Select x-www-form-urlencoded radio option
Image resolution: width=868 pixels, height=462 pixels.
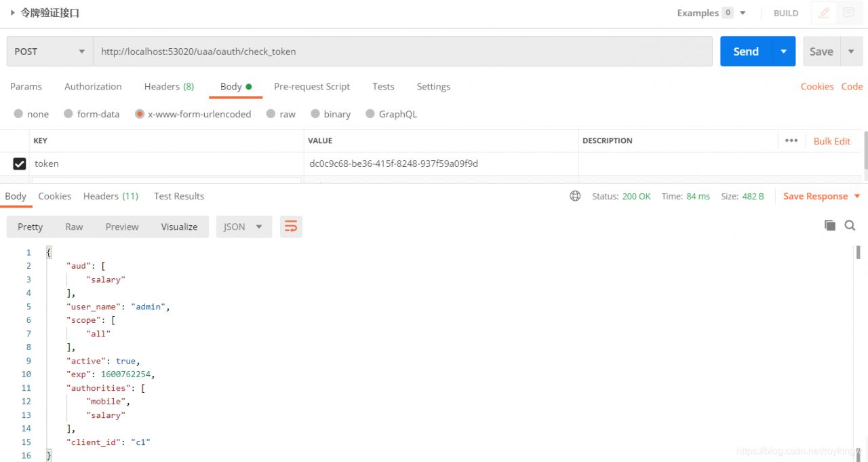pyautogui.click(x=140, y=114)
